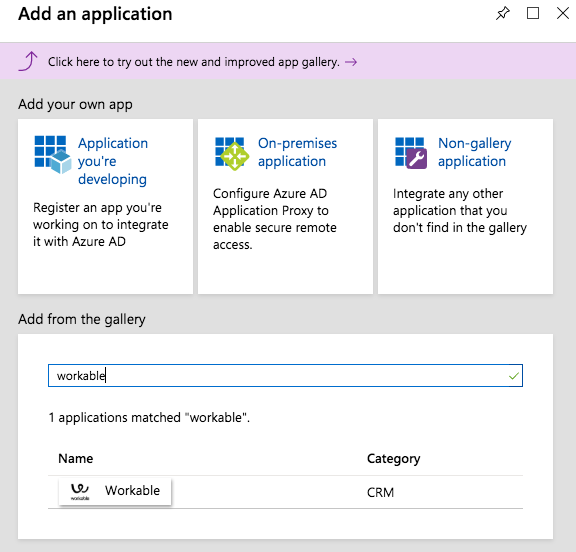Click the CRM category cell
Image resolution: width=576 pixels, height=552 pixels.
coord(380,492)
